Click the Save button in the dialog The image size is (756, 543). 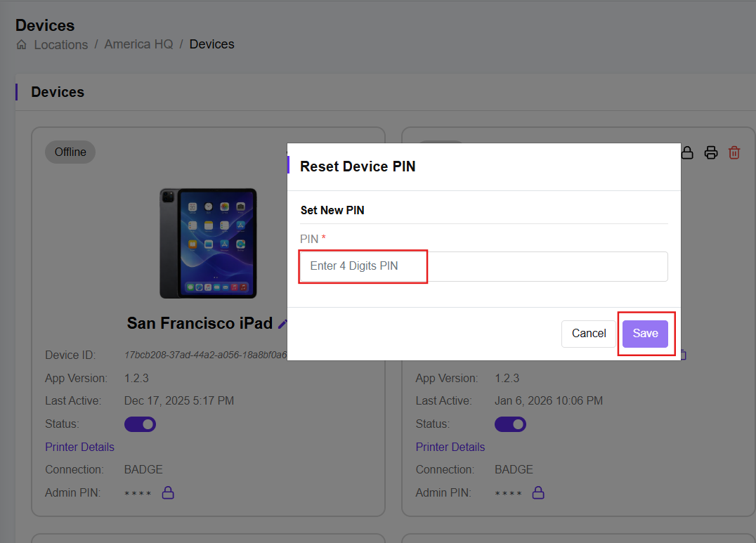[x=645, y=334]
